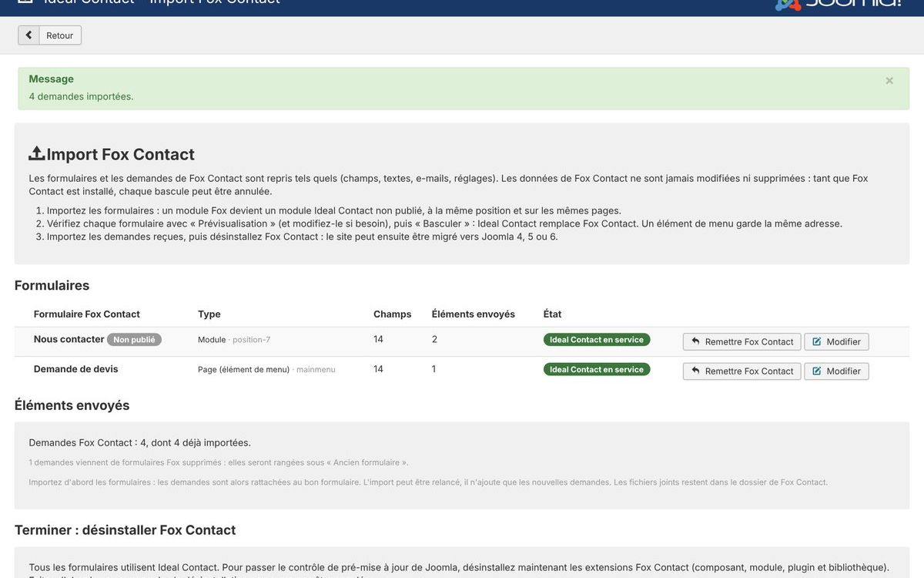Click the edit pencil icon for Nous contacter
The width and height of the screenshot is (924, 578).
(817, 341)
